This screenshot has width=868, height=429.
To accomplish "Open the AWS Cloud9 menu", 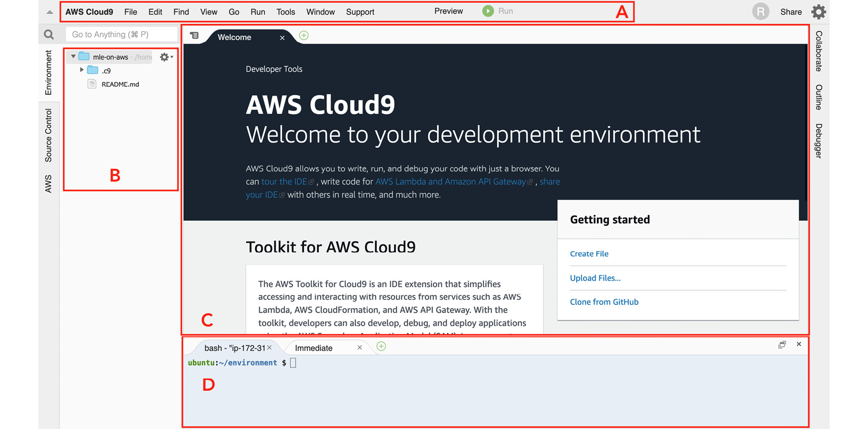I will [89, 12].
